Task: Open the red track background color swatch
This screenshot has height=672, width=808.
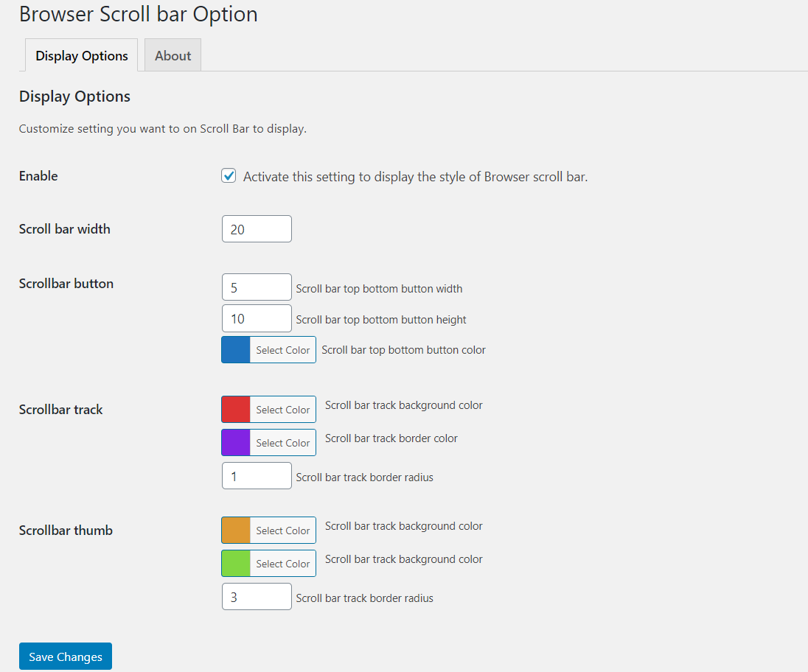Action: (x=236, y=410)
